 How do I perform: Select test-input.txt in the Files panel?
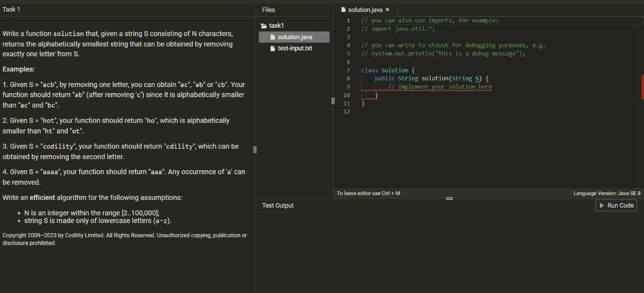[295, 48]
